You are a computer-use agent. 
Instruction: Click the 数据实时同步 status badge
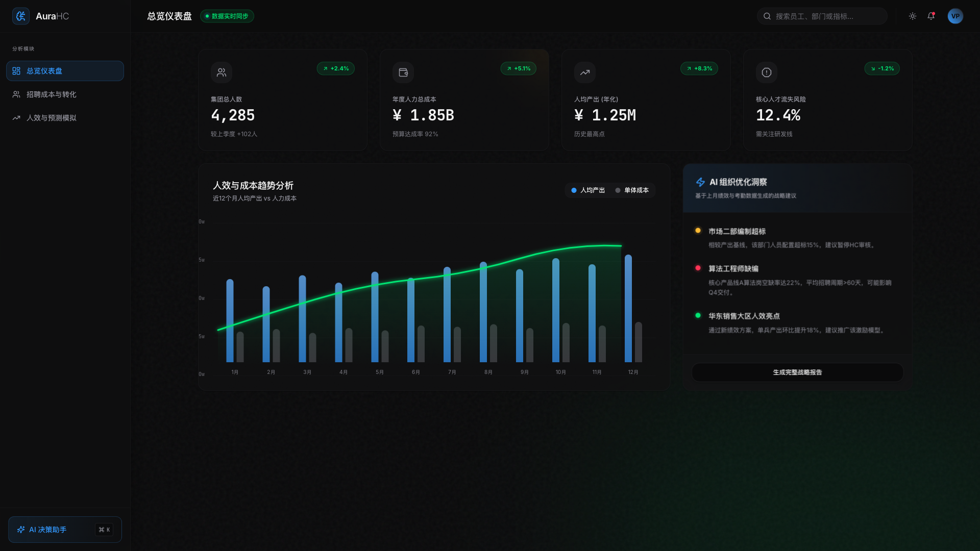(227, 16)
